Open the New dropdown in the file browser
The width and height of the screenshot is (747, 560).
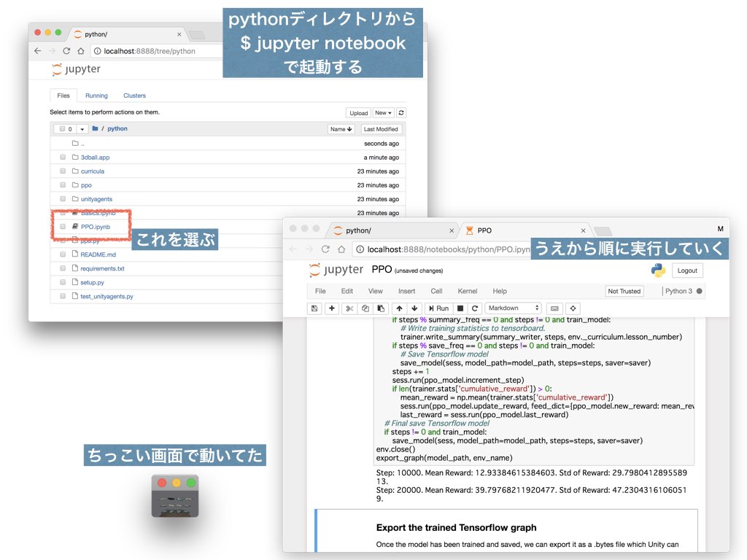pyautogui.click(x=383, y=113)
